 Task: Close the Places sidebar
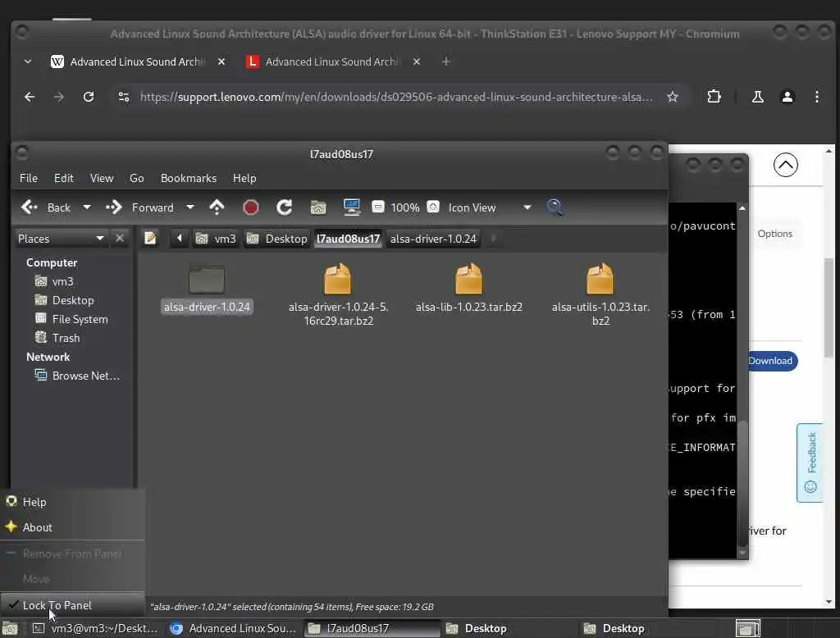(x=120, y=238)
